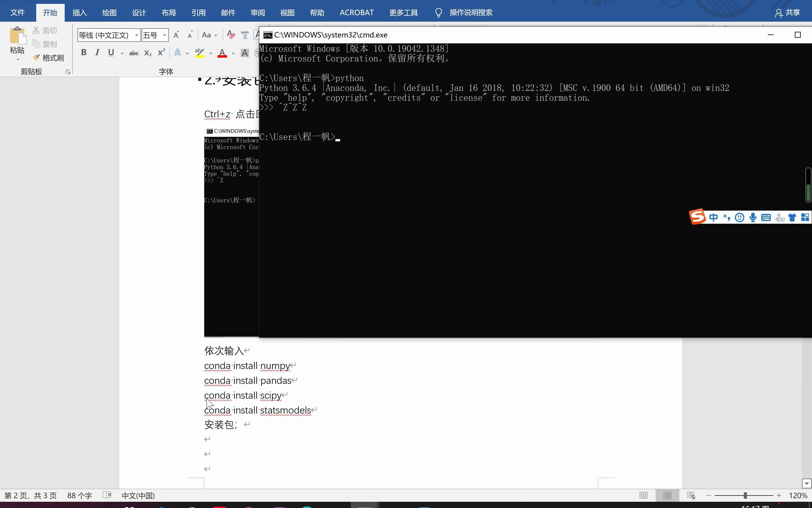Click the Copy button in clipboard group
The image size is (812, 508).
(45, 44)
